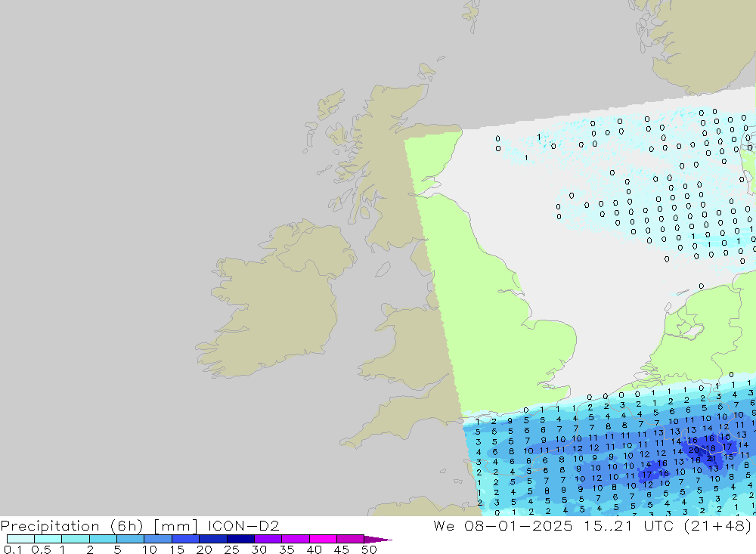Screen dimensions: 756x554
Task: Click the '15..21 UTC' time range text
Action: click(628, 525)
